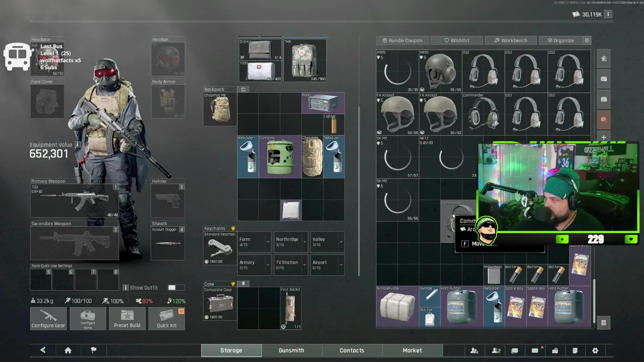This screenshot has width=644, height=362.
Task: Click quick use slot 8
Action: pyautogui.click(x=108, y=280)
